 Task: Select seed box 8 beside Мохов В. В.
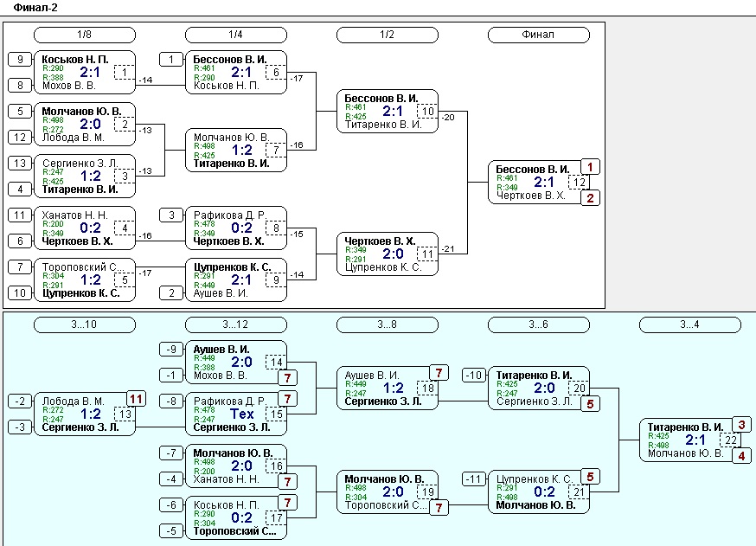click(x=20, y=86)
